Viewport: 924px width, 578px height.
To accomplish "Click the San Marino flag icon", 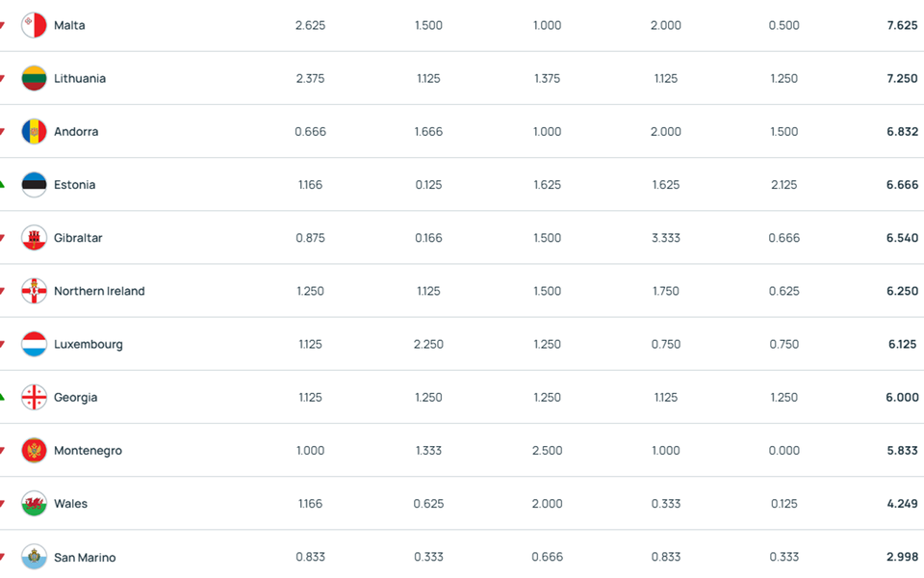I will [35, 557].
